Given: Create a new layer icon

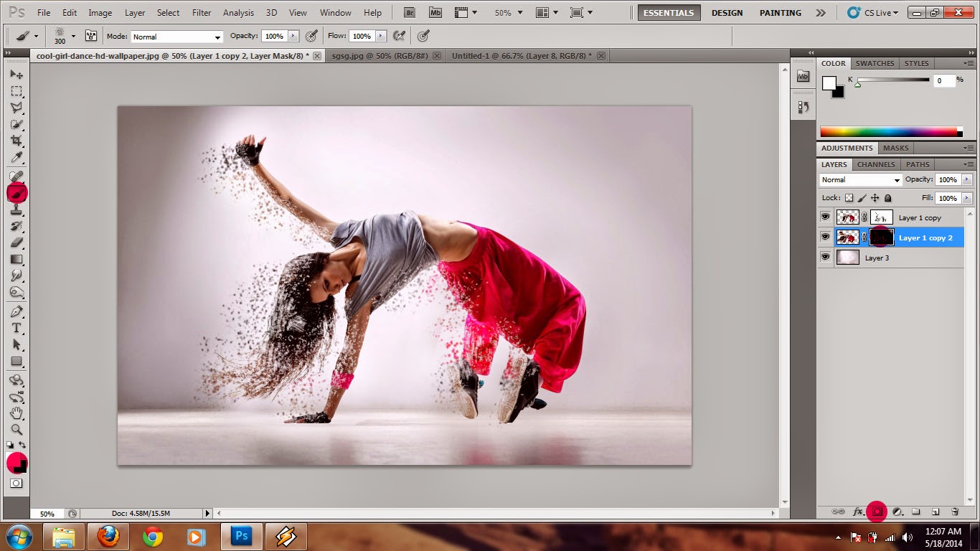Looking at the screenshot, I should click(936, 512).
